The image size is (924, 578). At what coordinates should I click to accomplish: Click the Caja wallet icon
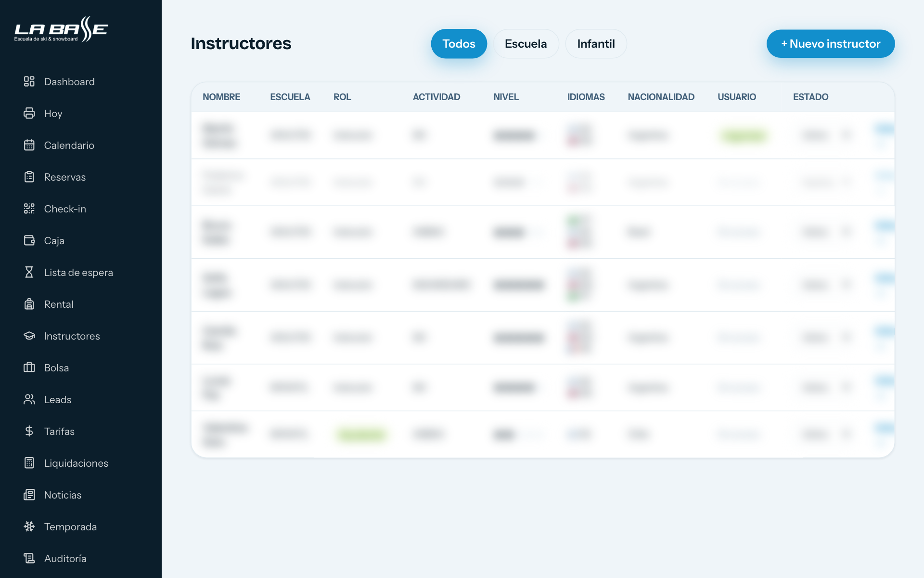click(29, 240)
